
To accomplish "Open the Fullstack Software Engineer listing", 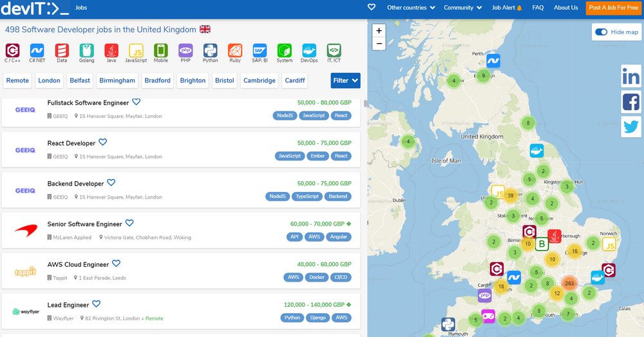I will tap(88, 102).
